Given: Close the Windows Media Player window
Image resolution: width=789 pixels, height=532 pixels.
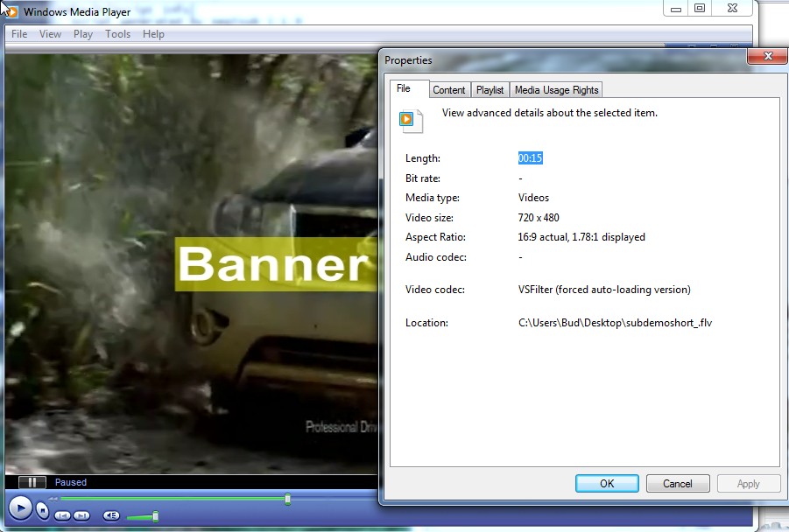Looking at the screenshot, I should tap(733, 8).
